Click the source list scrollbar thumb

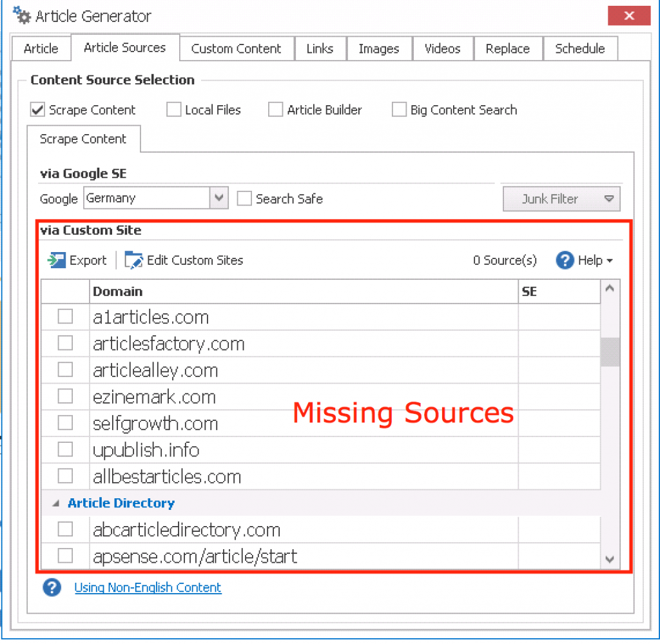click(610, 352)
